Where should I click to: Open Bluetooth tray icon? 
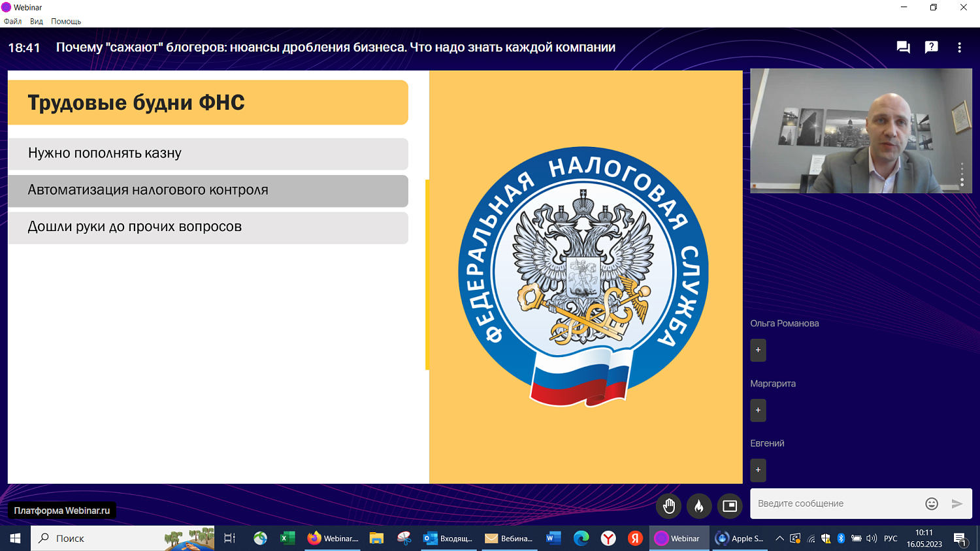point(841,539)
